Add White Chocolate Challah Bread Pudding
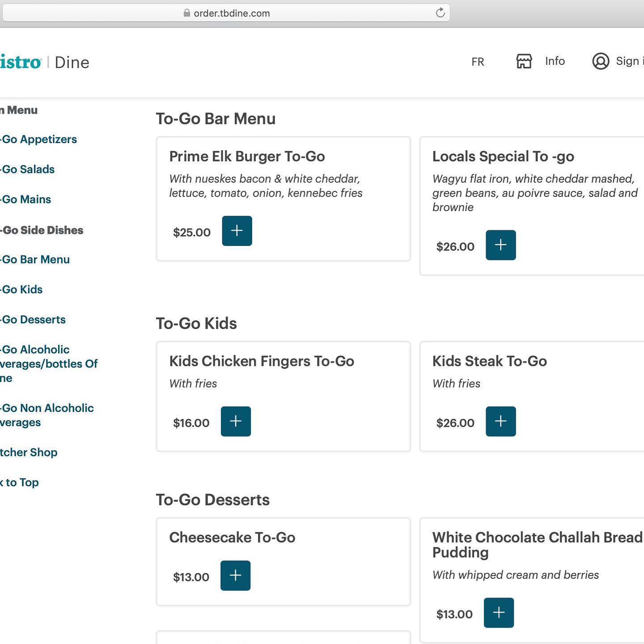 [x=499, y=613]
